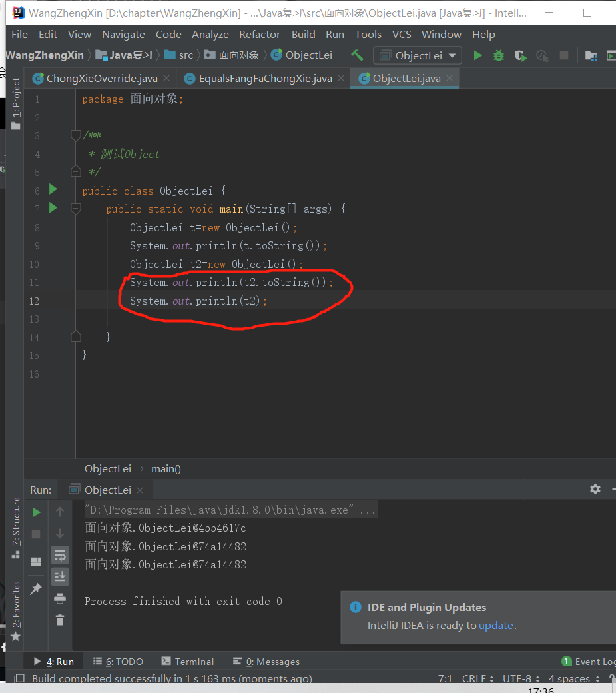Toggle soft-wrap in Run console
Viewport: 616px width, 693px height.
tap(60, 555)
